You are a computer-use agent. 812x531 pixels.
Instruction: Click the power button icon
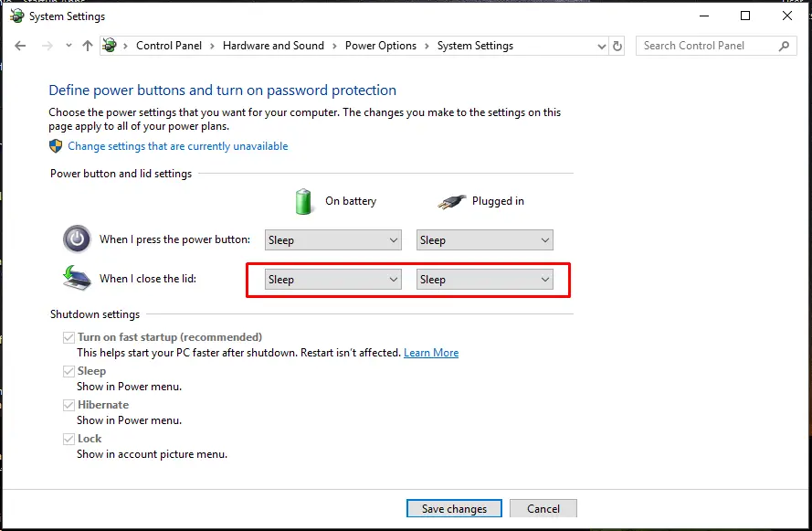click(77, 239)
